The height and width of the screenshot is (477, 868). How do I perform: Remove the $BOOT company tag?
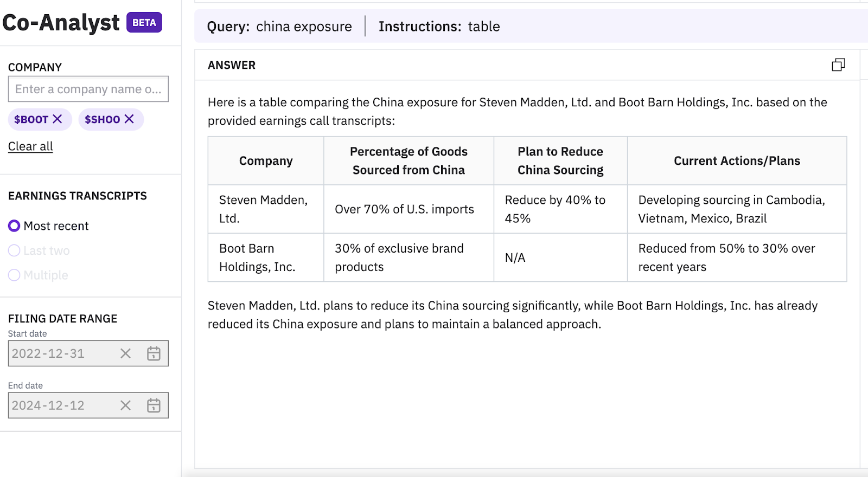(x=57, y=119)
